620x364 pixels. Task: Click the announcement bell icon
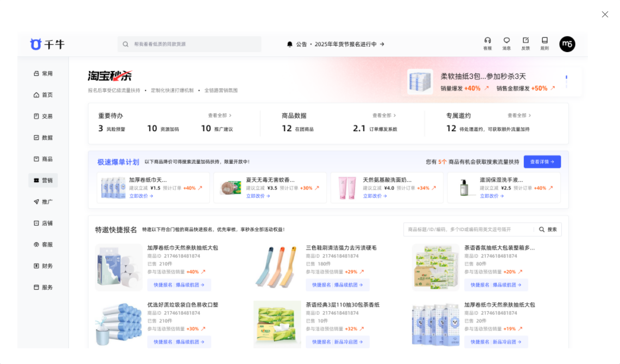click(289, 44)
